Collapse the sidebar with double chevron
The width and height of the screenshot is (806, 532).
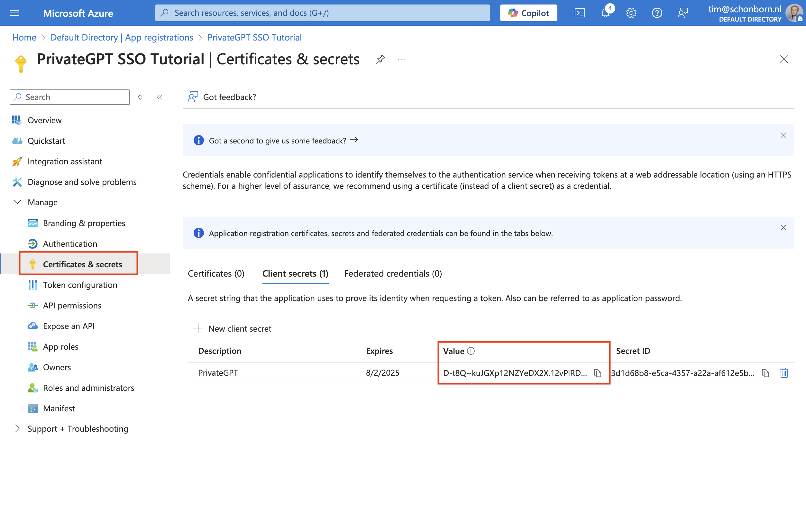coord(160,97)
